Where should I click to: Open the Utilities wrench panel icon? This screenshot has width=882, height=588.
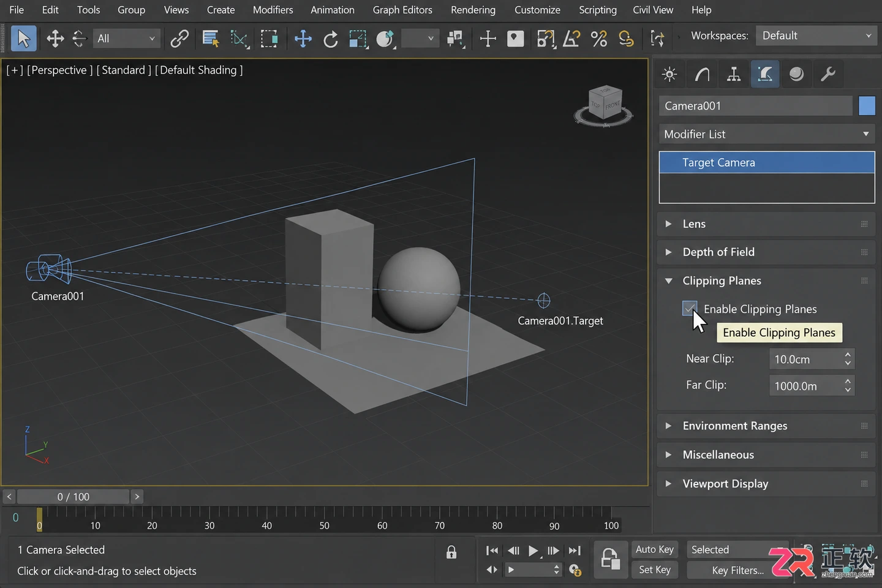[x=828, y=74]
